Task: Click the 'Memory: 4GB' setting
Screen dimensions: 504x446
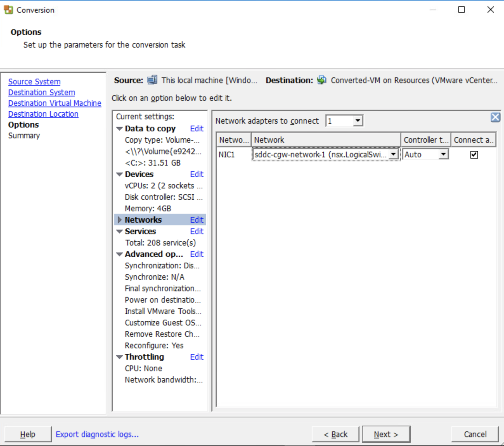Action: pyautogui.click(x=148, y=208)
